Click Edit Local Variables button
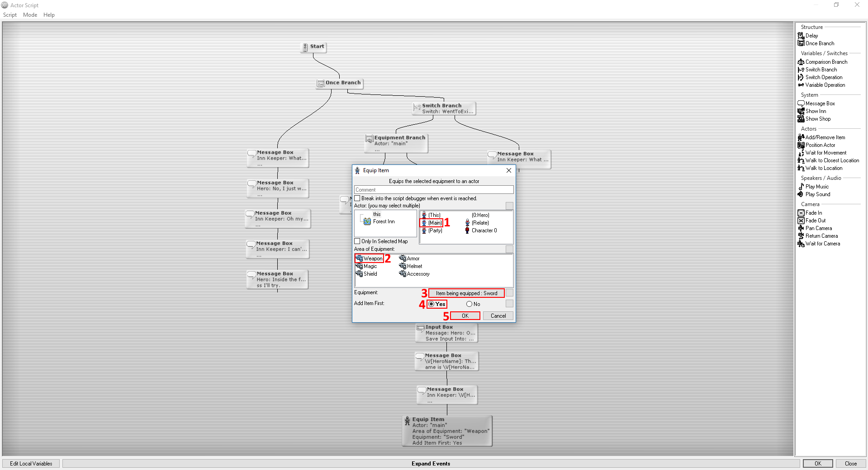The width and height of the screenshot is (868, 470). pyautogui.click(x=31, y=464)
